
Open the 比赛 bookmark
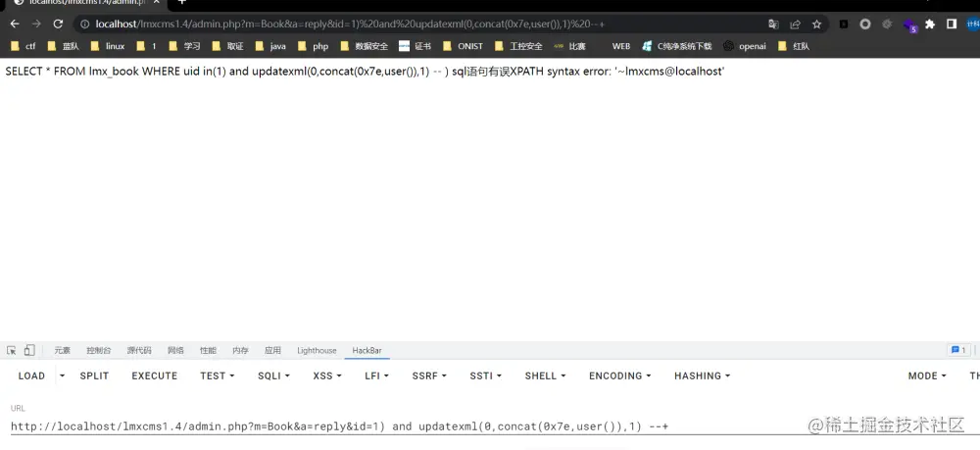569,46
